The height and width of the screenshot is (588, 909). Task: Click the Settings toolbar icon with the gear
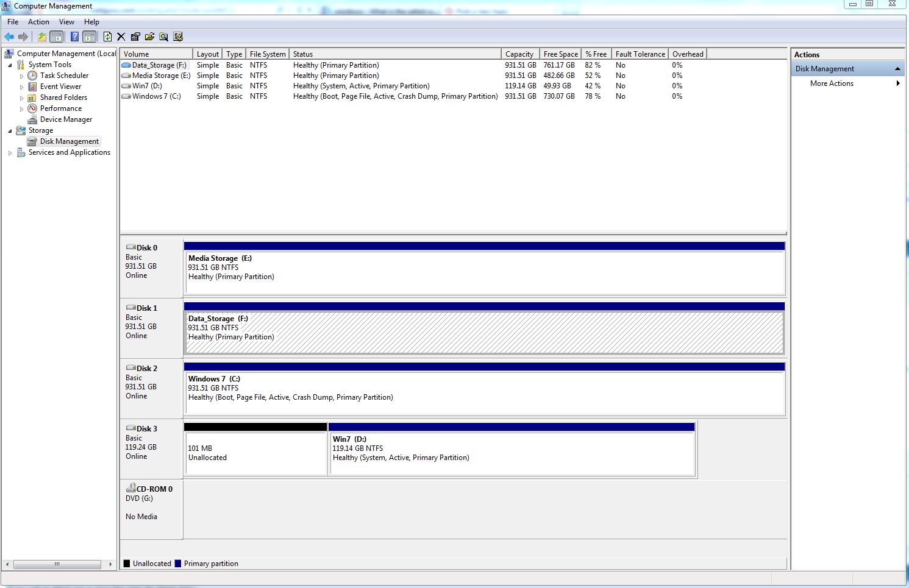click(178, 37)
